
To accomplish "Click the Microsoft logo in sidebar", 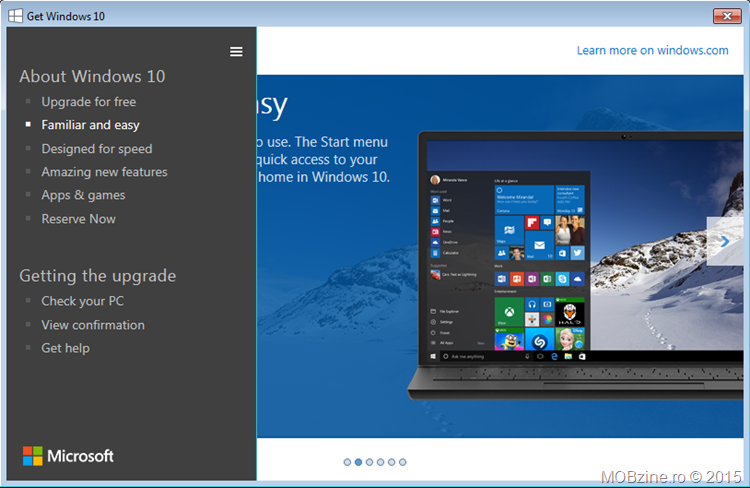I will click(68, 456).
